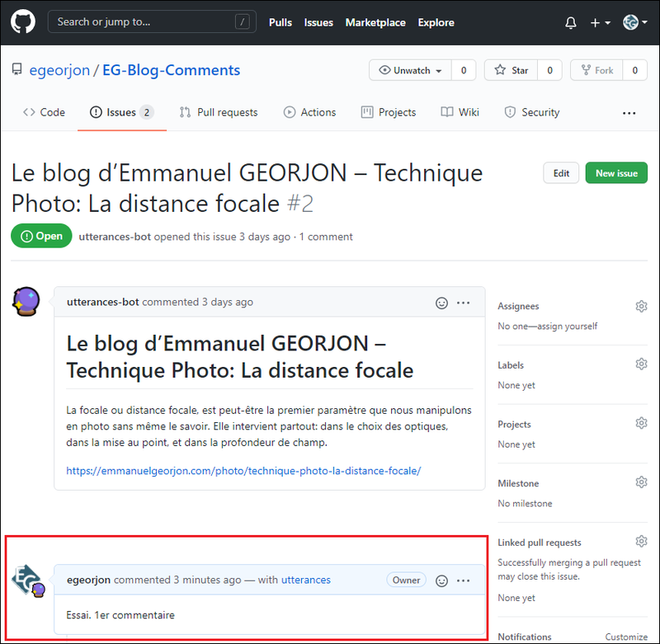The width and height of the screenshot is (660, 644).
Task: Open the Labels settings gear
Action: tap(641, 364)
